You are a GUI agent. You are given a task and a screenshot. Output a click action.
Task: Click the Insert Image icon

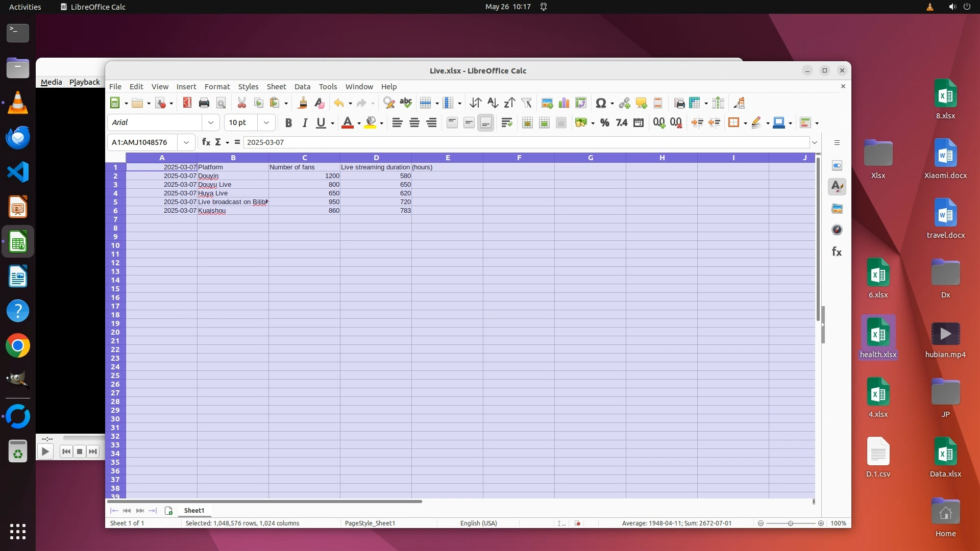coord(547,103)
